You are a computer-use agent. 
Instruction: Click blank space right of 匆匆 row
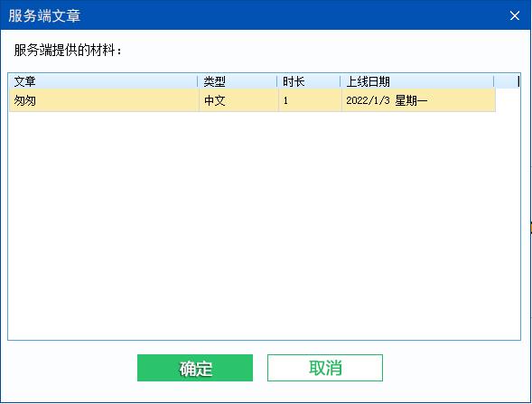508,100
